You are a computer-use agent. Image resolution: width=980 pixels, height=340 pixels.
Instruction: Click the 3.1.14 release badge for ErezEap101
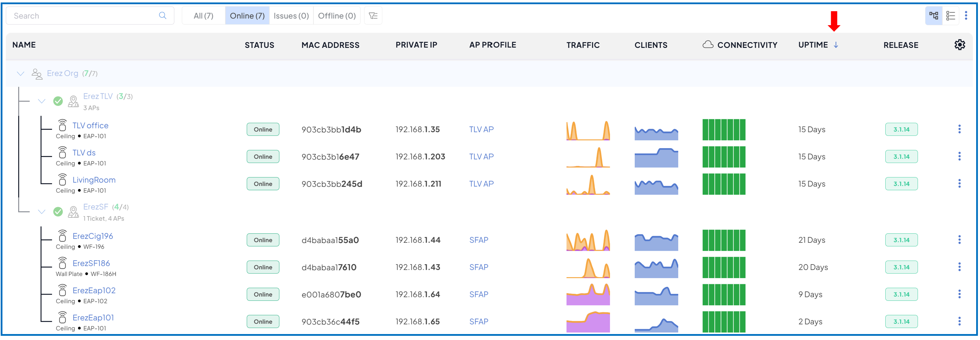tap(901, 322)
